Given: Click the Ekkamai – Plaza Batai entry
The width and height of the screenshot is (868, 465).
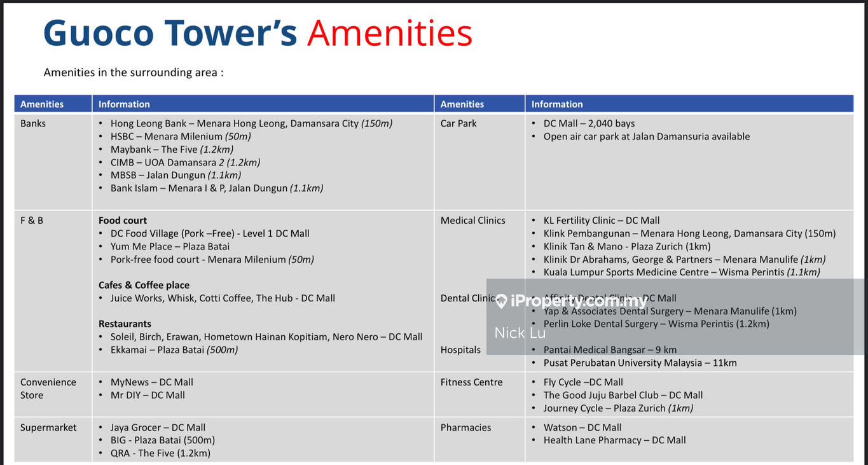Looking at the screenshot, I should (174, 350).
